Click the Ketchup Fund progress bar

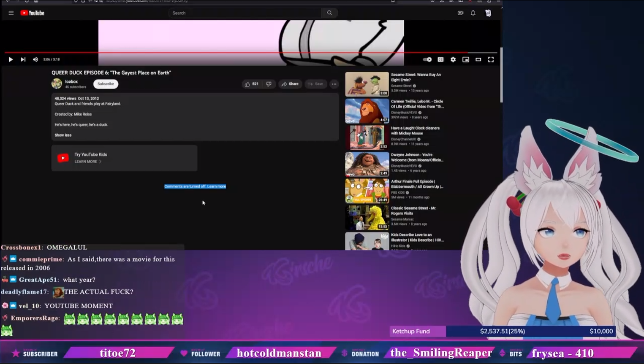point(503,332)
